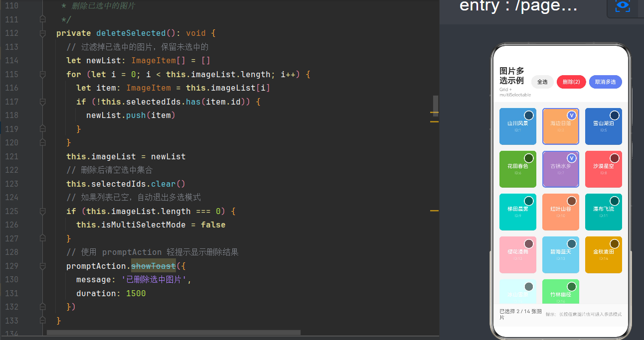Click the 图片多选示例 heading in preview
The image size is (644, 340).
(x=512, y=76)
